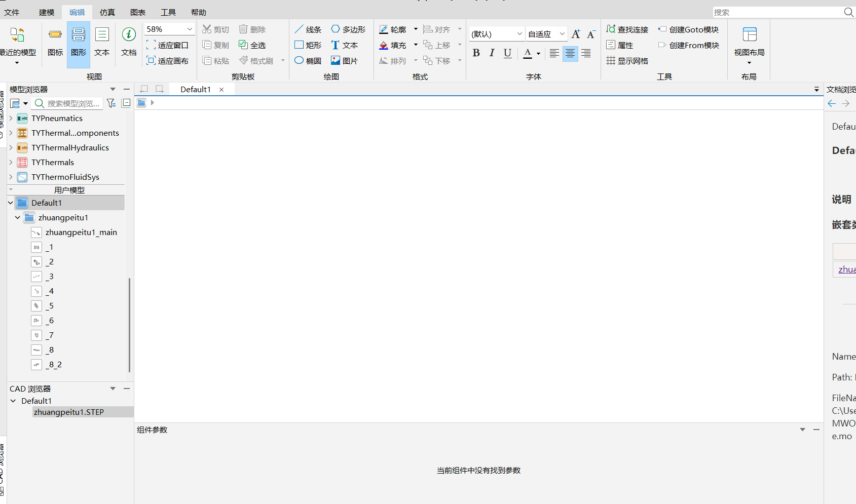The height and width of the screenshot is (504, 856).
Task: Open 最近的模型 recent models list
Action: pos(18,45)
